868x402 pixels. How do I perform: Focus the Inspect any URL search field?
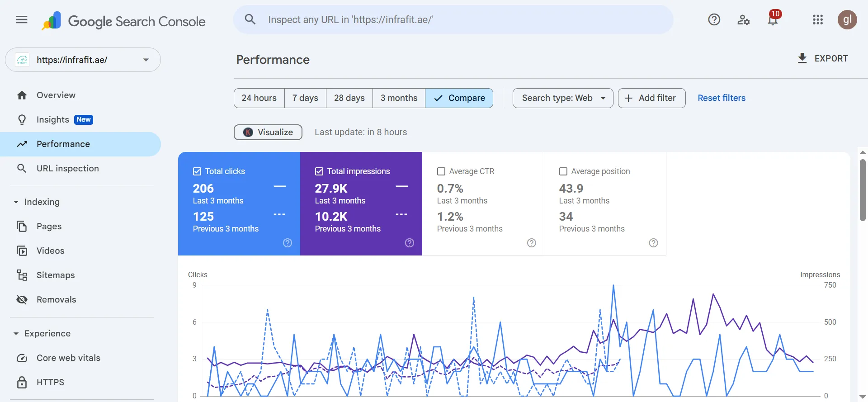tap(461, 20)
